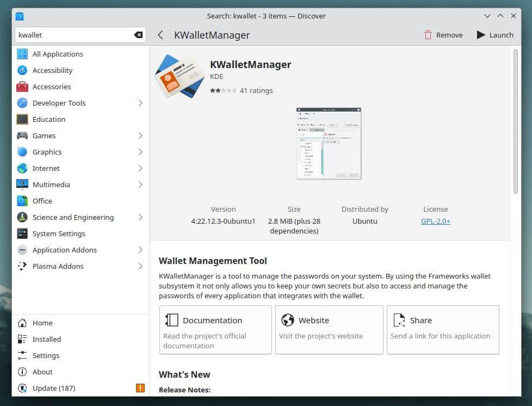The image size is (532, 406).
Task: Clear the kwallet search text icon
Action: 138,35
